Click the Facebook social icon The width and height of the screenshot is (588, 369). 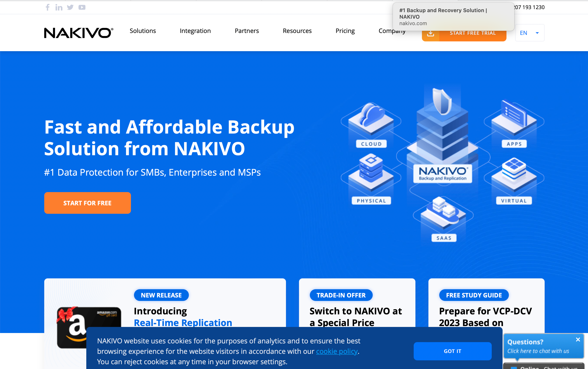[47, 7]
